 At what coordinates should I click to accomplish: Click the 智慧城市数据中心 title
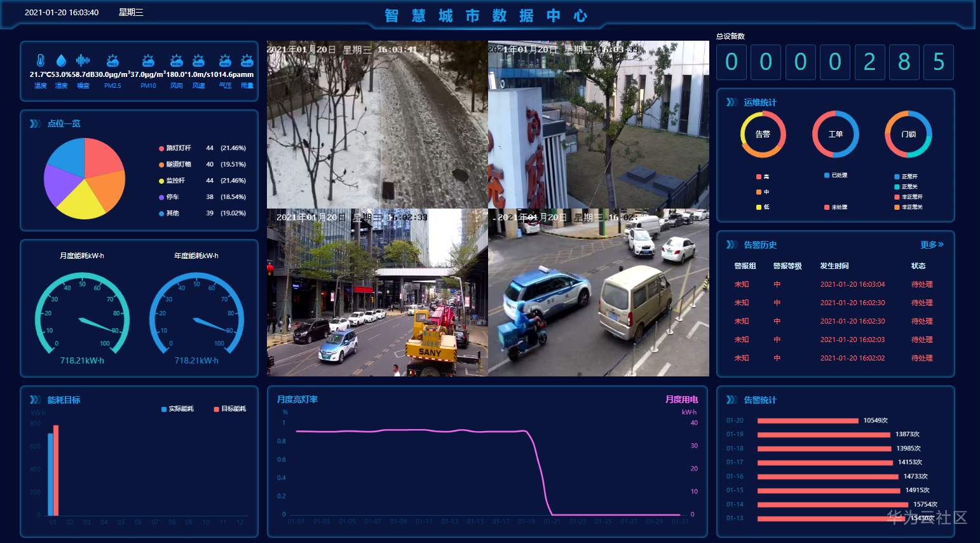point(486,16)
